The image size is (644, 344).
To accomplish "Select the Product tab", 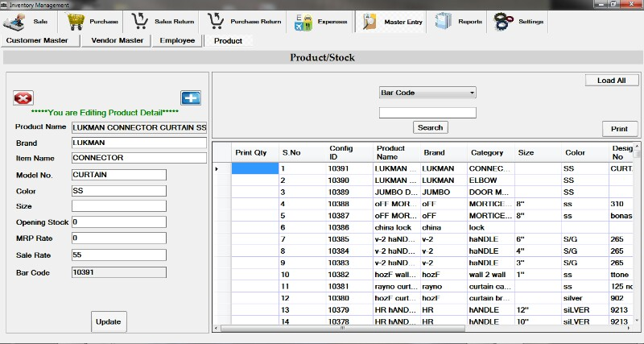I will [228, 41].
